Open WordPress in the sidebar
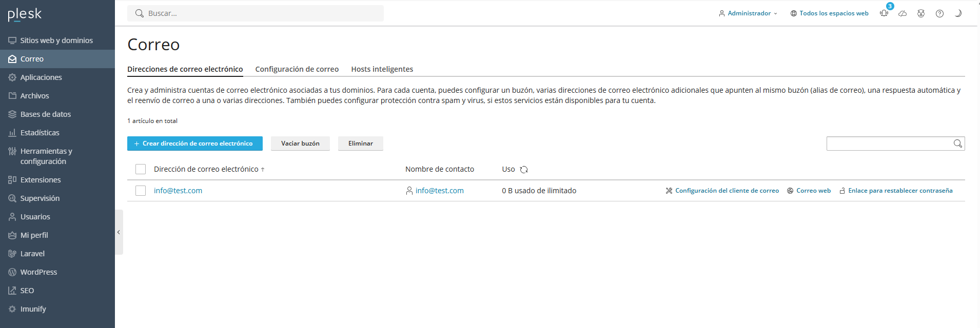The height and width of the screenshot is (328, 980). (38, 272)
